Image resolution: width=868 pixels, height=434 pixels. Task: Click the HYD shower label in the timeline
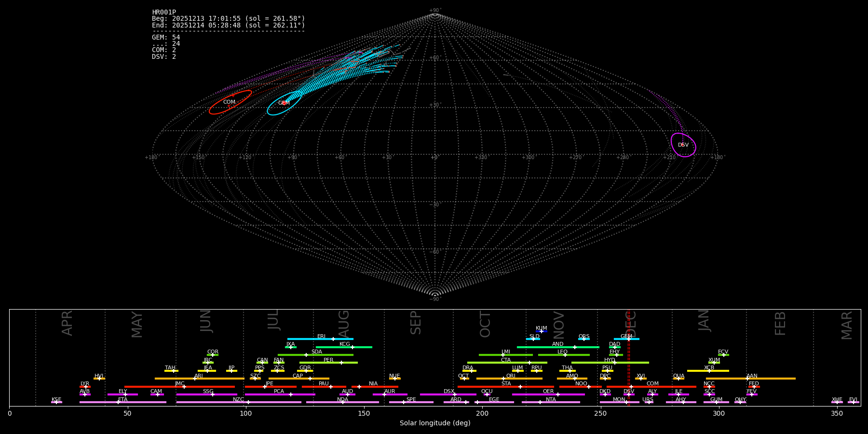(610, 360)
